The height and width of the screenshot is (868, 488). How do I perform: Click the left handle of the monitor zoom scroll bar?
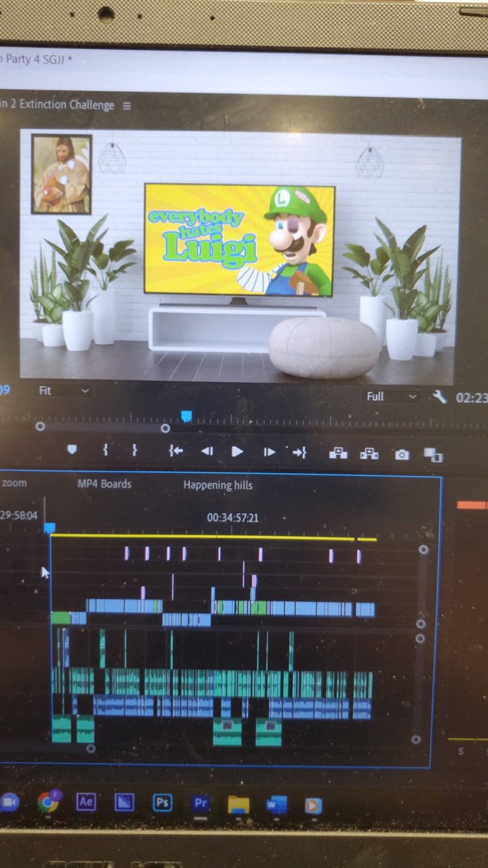(40, 427)
